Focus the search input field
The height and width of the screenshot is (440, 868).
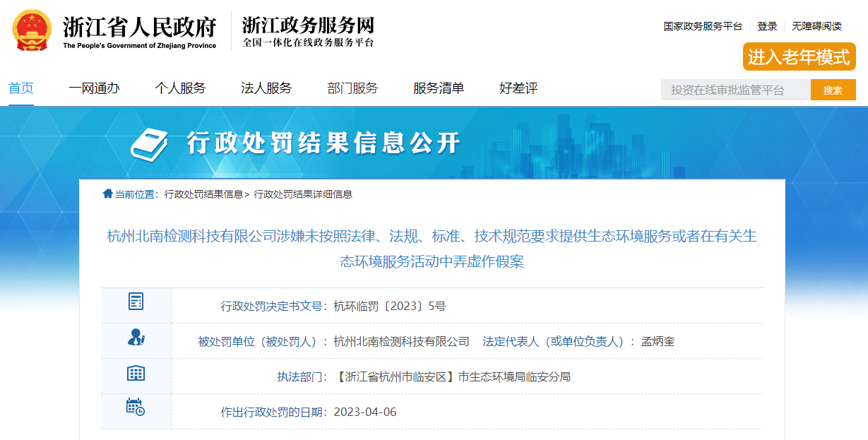[735, 90]
